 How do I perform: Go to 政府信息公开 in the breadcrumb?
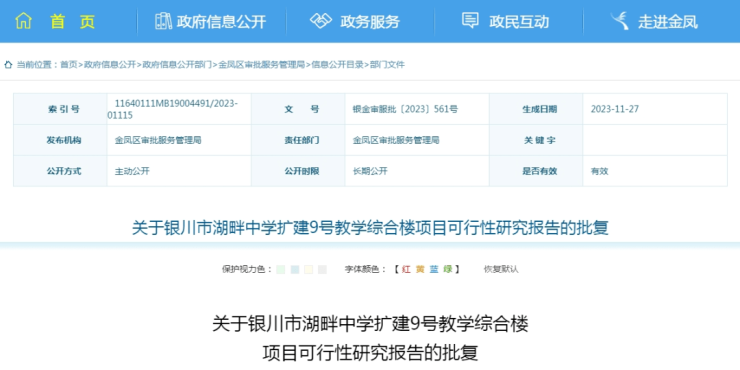pos(110,65)
